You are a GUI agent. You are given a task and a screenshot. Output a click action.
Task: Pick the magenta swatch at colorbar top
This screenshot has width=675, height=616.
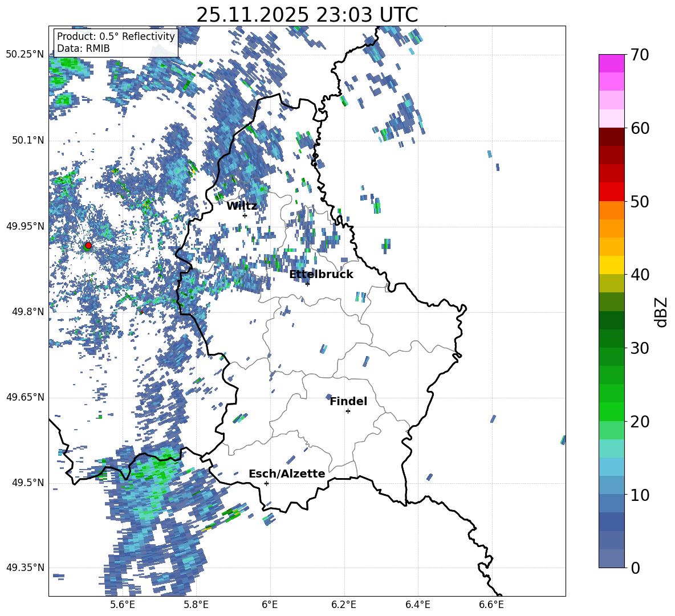(x=611, y=63)
